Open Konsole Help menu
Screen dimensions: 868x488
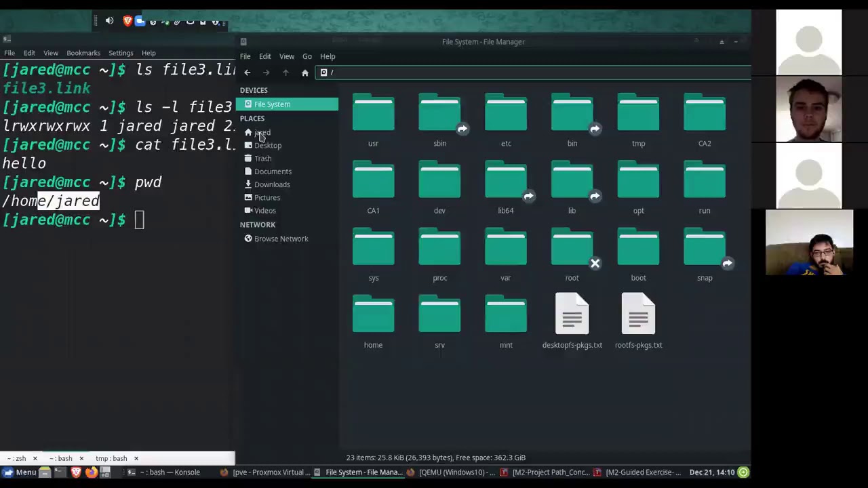[x=149, y=53]
